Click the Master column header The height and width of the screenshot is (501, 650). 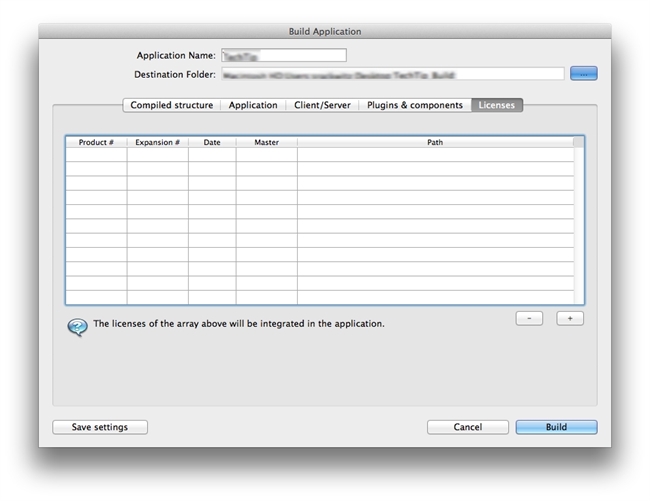(266, 143)
